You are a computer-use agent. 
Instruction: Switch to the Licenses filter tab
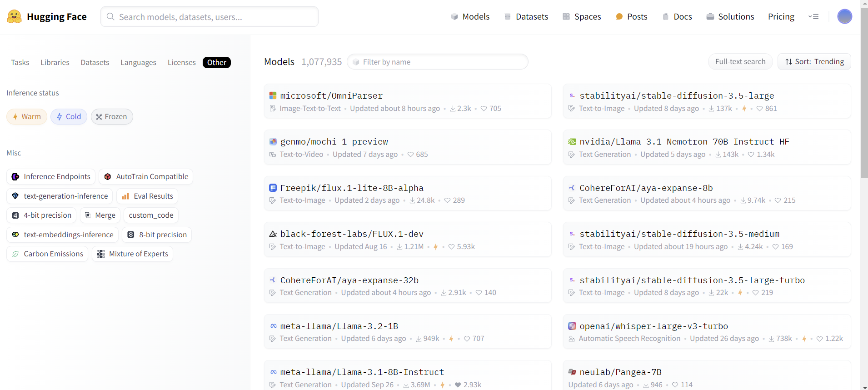point(182,62)
